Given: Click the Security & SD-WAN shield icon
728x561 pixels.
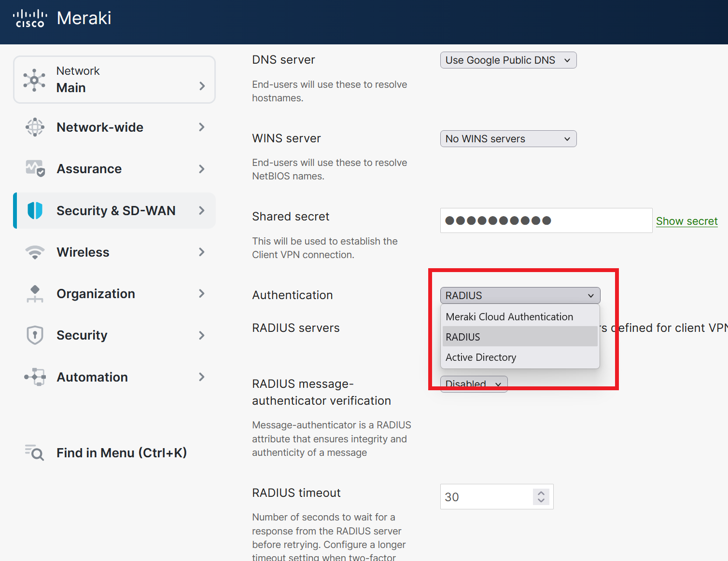Looking at the screenshot, I should point(35,211).
